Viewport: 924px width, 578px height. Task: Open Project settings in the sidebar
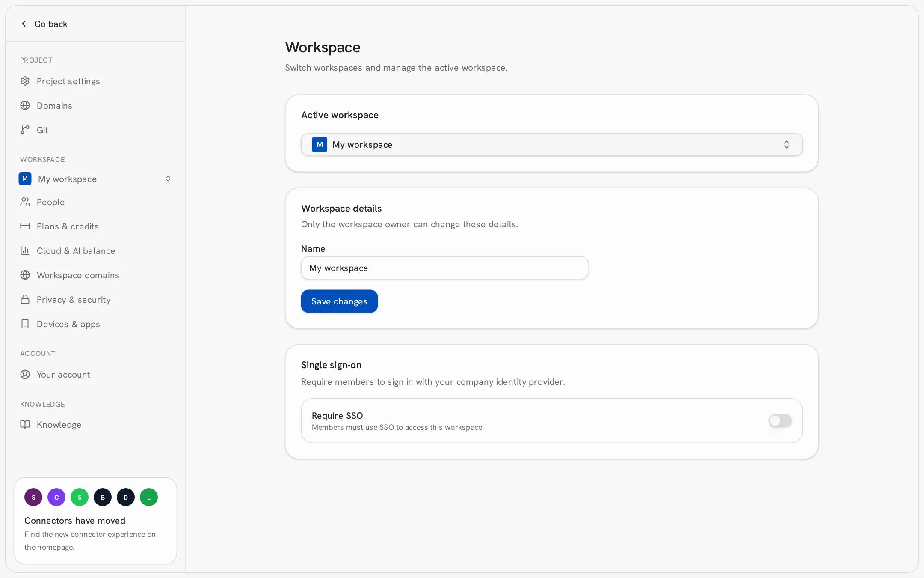tap(95, 81)
